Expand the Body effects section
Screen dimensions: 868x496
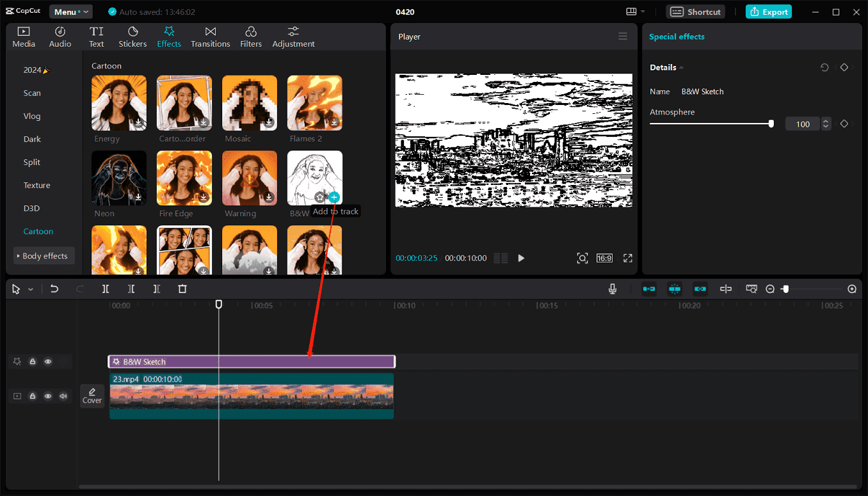[x=44, y=256]
